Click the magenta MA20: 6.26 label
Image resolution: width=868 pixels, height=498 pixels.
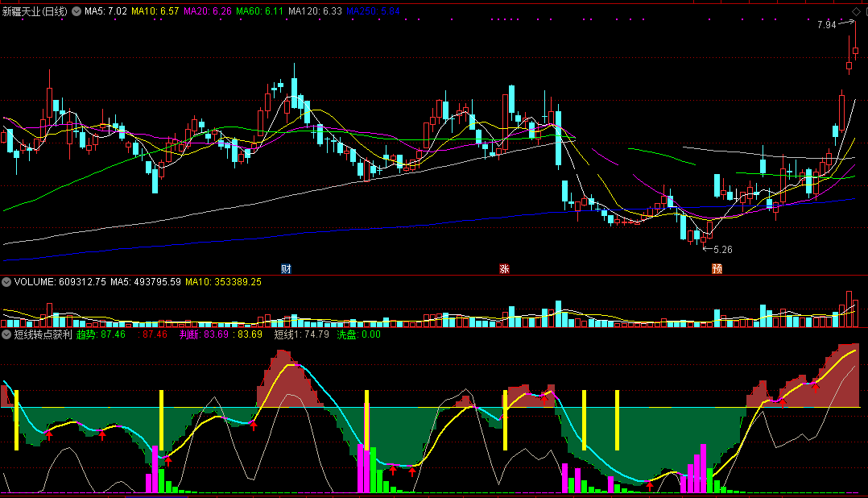pos(208,11)
